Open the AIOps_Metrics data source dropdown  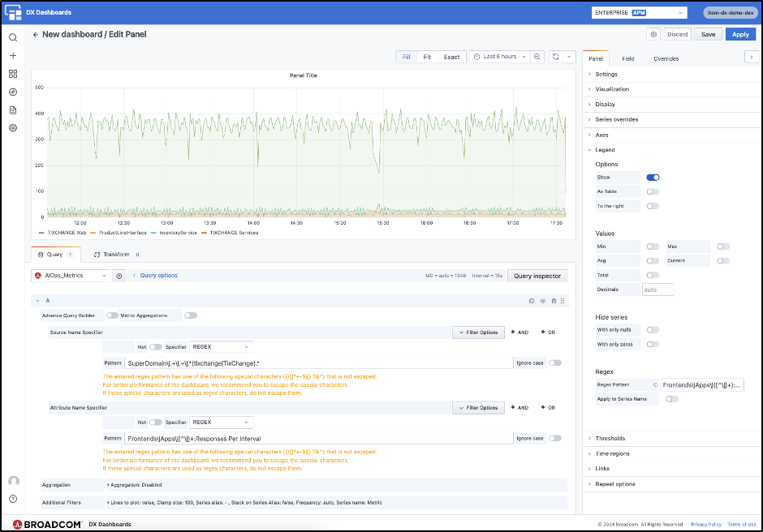pos(70,276)
